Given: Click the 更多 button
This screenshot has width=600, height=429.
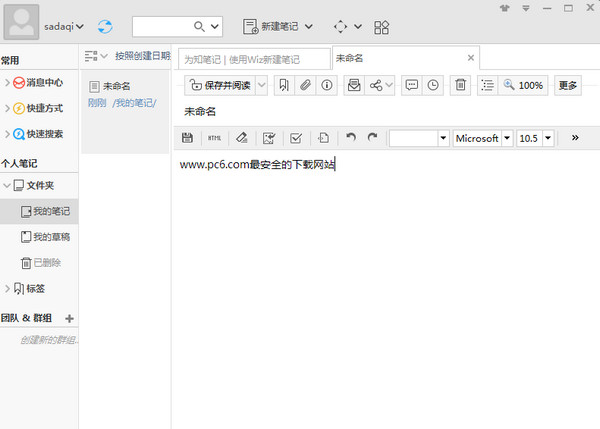Looking at the screenshot, I should point(568,86).
